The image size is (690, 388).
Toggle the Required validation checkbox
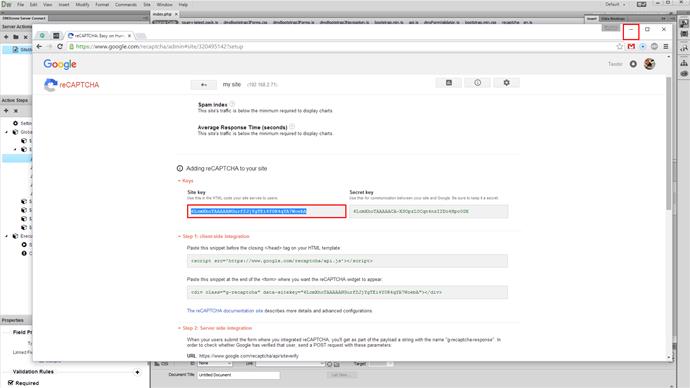tap(11, 383)
